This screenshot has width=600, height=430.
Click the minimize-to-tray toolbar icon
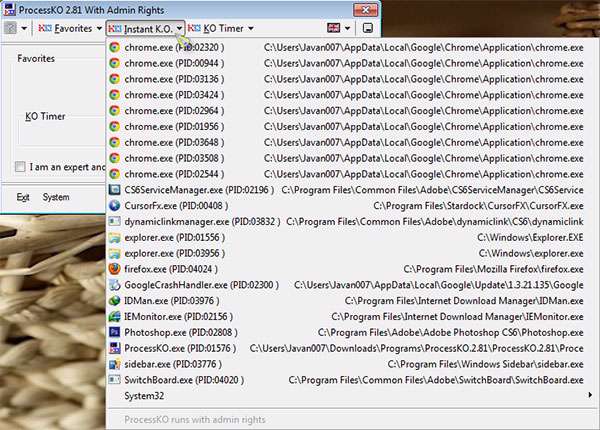368,28
